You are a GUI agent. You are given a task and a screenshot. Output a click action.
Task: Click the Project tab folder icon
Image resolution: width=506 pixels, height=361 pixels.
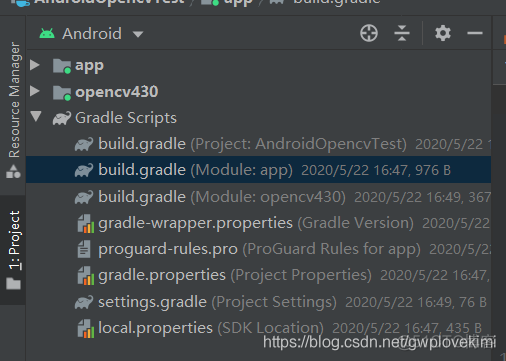pos(13,283)
